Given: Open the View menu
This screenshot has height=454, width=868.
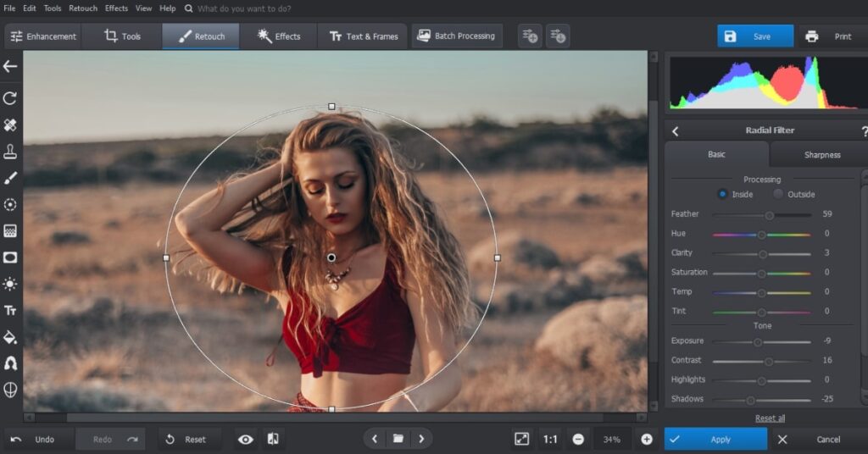Looking at the screenshot, I should (143, 8).
